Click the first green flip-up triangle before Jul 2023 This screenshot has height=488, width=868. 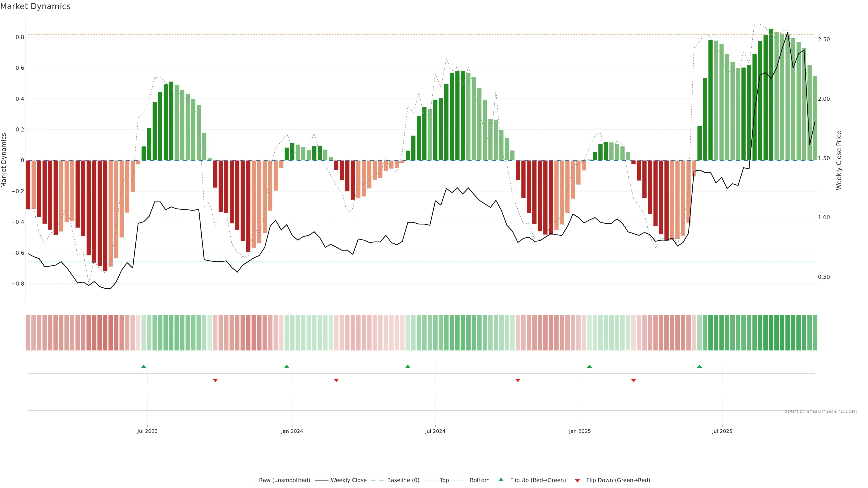144,366
